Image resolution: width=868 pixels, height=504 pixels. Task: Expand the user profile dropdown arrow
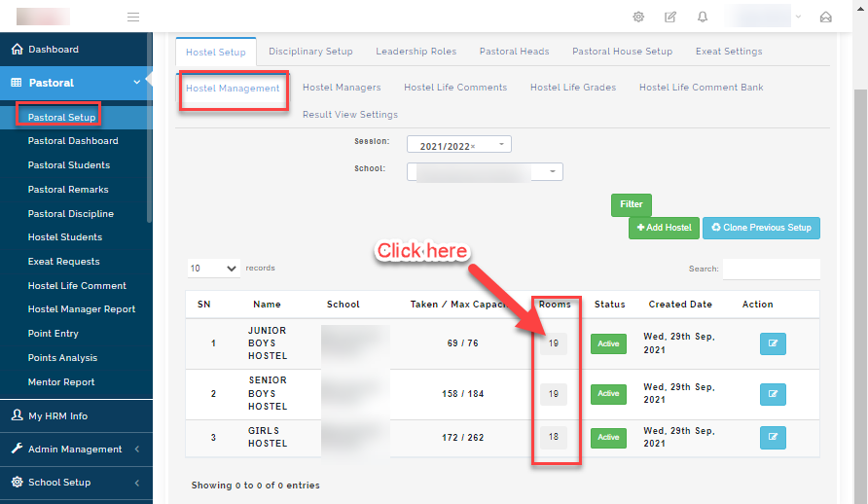point(798,17)
